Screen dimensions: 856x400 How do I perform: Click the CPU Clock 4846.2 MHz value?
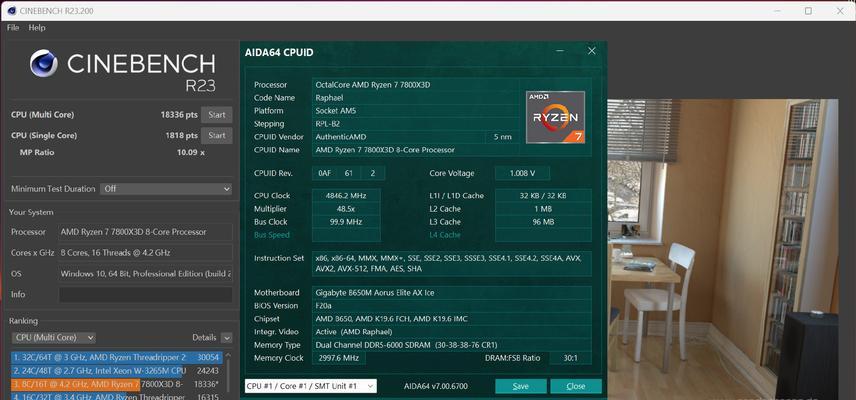(x=346, y=195)
